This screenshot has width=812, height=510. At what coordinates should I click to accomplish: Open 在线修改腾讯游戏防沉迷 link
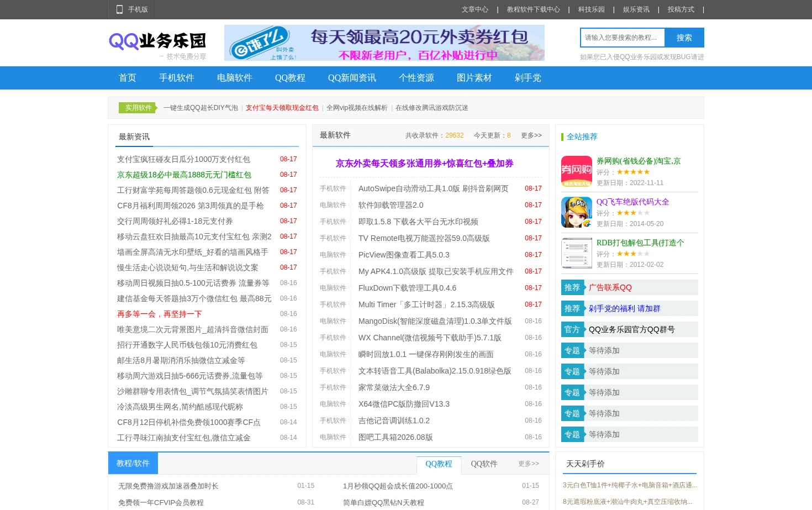432,108
